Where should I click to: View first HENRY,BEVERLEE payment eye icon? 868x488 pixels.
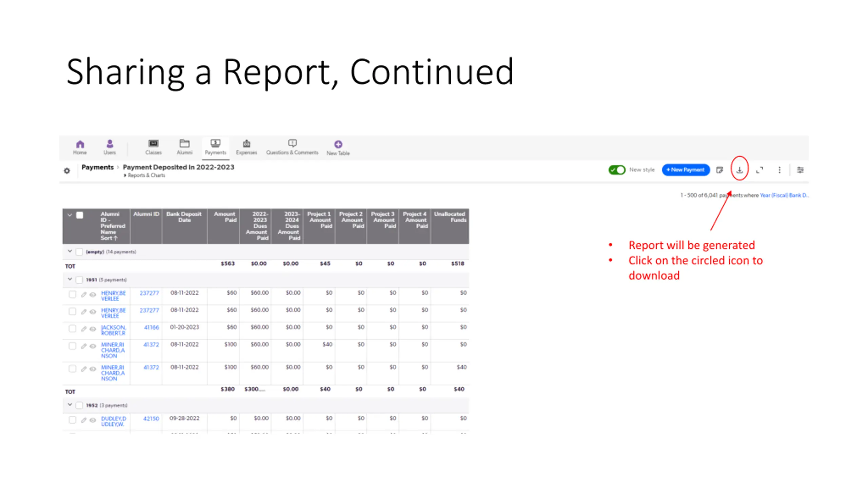[93, 294]
